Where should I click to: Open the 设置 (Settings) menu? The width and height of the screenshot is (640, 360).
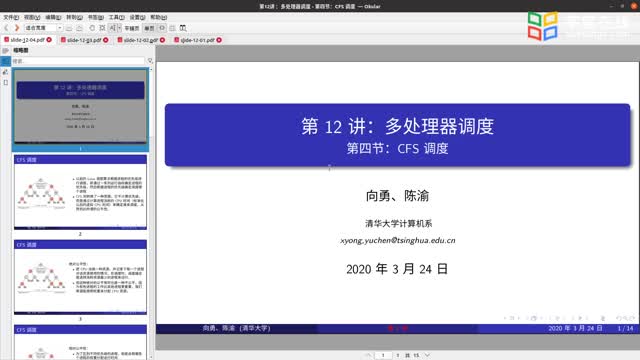point(137,17)
